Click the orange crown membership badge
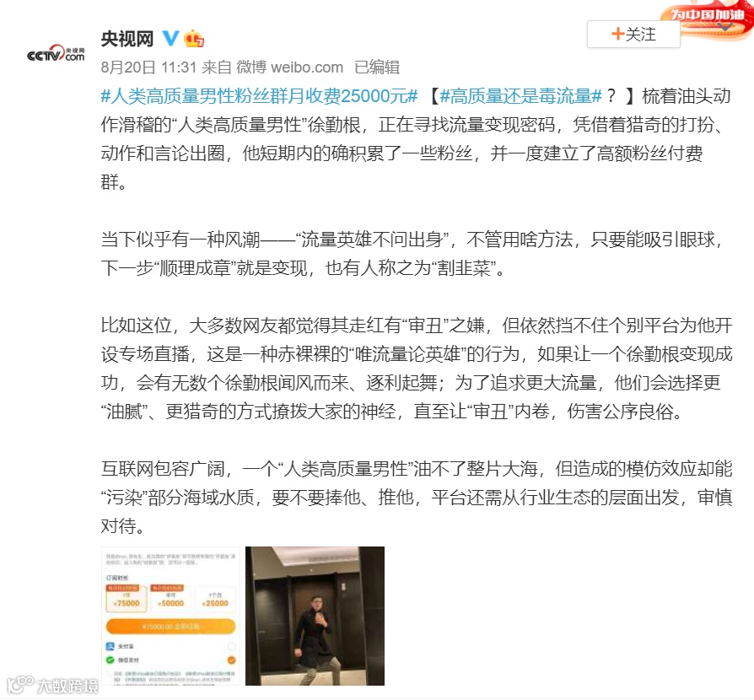Image resolution: width=754 pixels, height=700 pixels. click(194, 39)
